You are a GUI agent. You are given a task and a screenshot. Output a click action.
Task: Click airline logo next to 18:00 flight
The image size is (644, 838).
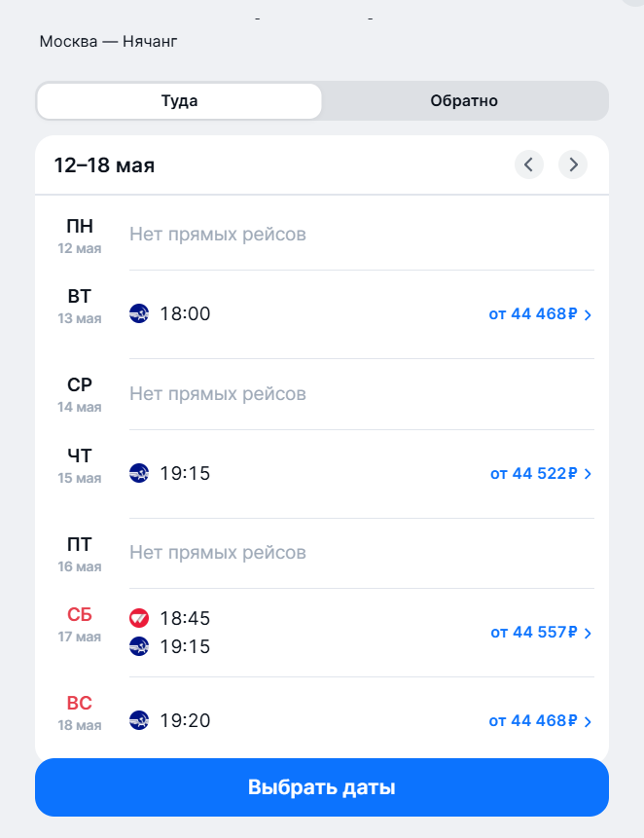pos(139,314)
